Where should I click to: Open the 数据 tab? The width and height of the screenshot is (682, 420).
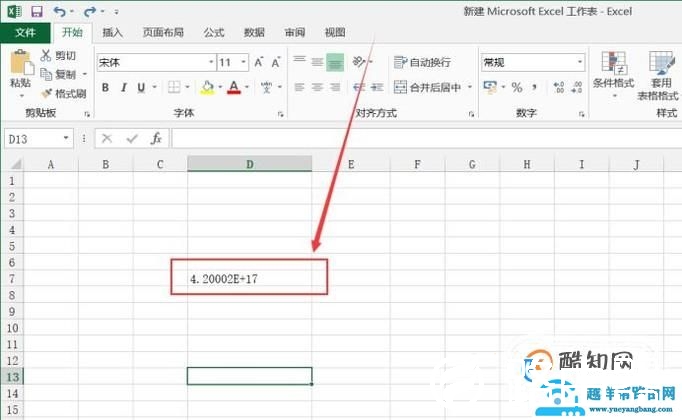click(x=254, y=33)
